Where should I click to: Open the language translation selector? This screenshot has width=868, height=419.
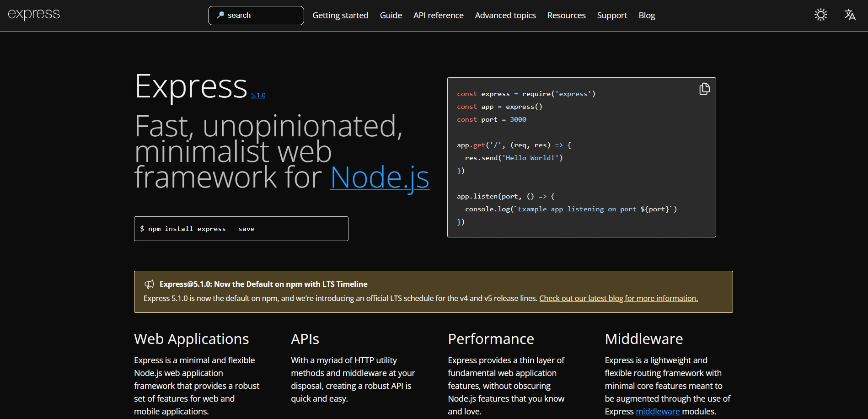[850, 15]
